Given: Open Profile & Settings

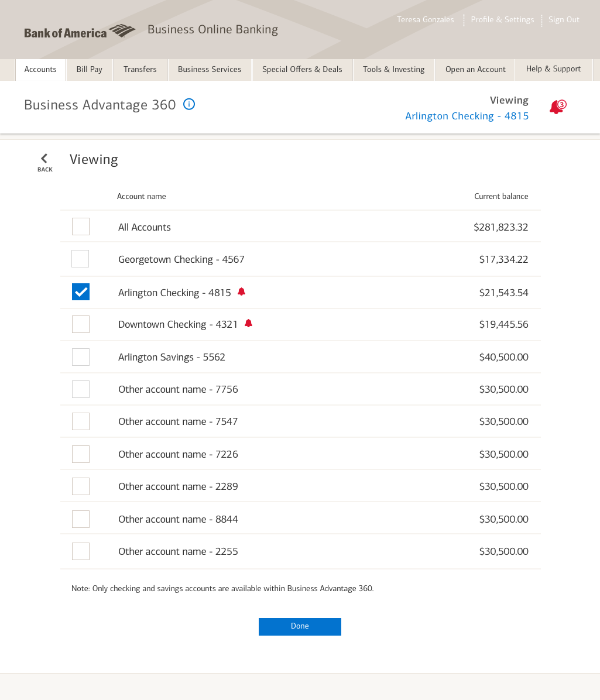Looking at the screenshot, I should (502, 20).
